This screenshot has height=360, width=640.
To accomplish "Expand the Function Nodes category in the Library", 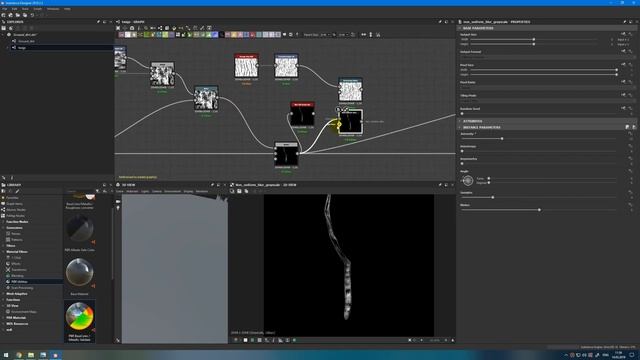I will pos(3,222).
